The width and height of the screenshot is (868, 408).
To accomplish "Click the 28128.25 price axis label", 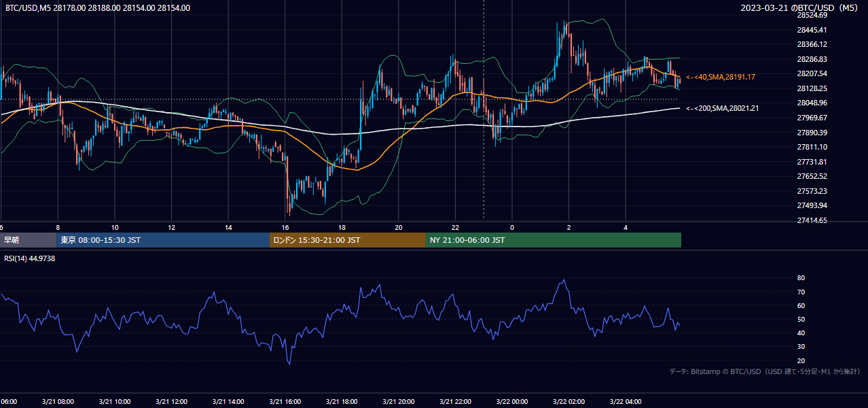I will (812, 88).
